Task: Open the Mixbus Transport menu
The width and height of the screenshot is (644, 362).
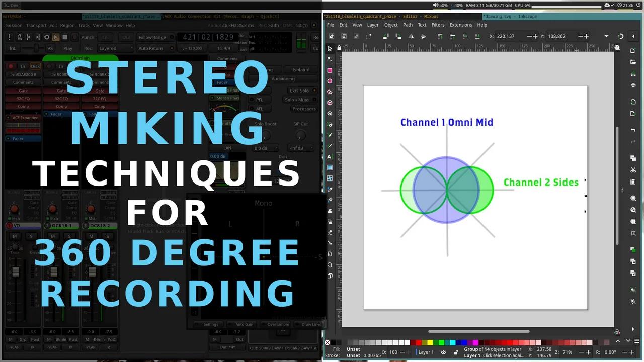Action: (36, 25)
